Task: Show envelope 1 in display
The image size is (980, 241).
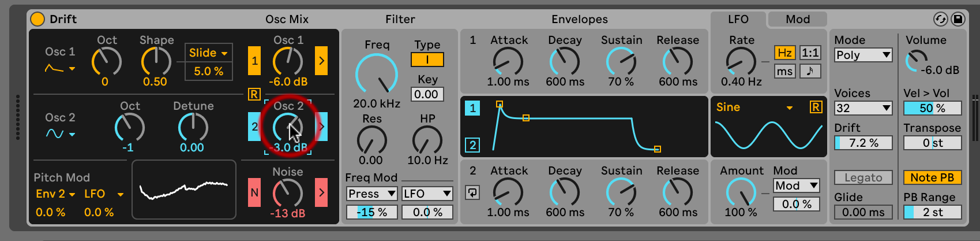Action: click(472, 108)
